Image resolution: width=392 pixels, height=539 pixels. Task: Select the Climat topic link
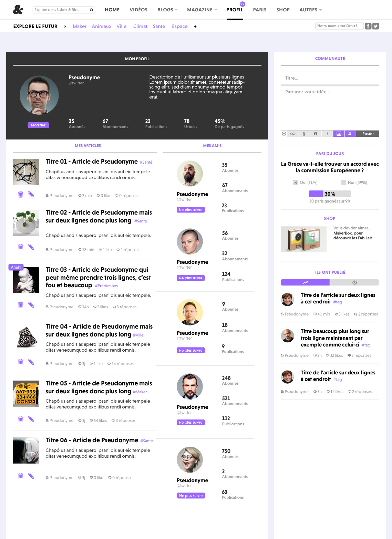tap(140, 26)
